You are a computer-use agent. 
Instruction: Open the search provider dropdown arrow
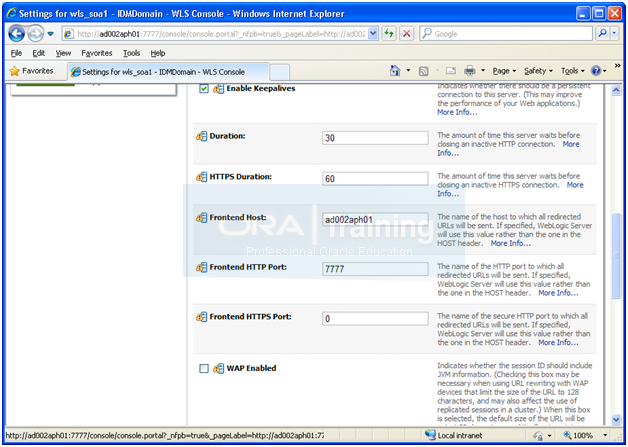pyautogui.click(x=615, y=34)
